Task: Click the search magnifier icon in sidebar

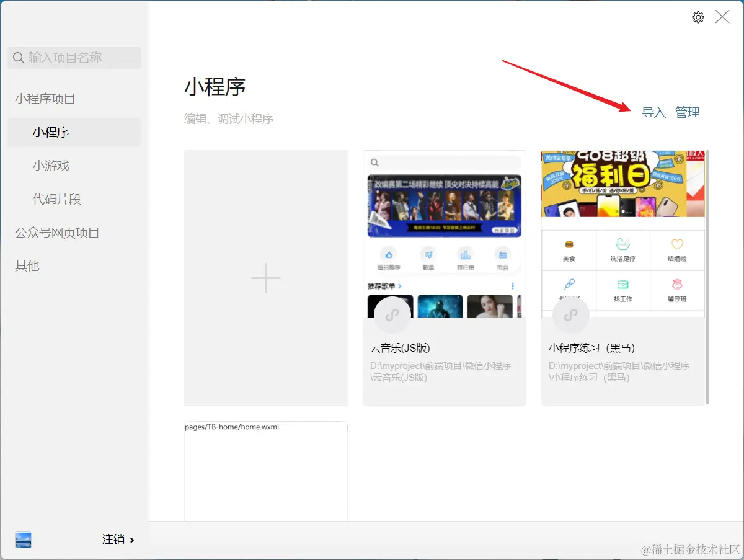Action: pos(19,58)
